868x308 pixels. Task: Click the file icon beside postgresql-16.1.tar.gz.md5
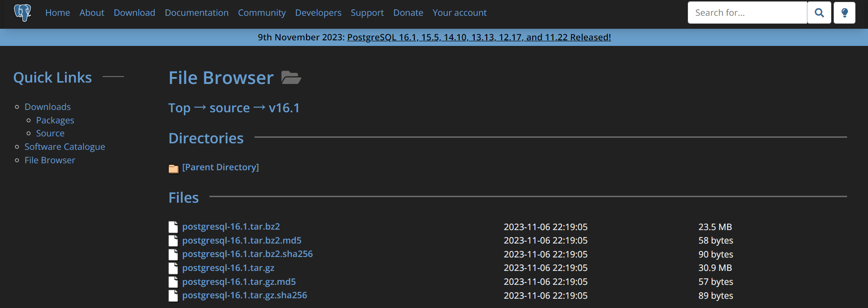[173, 282]
